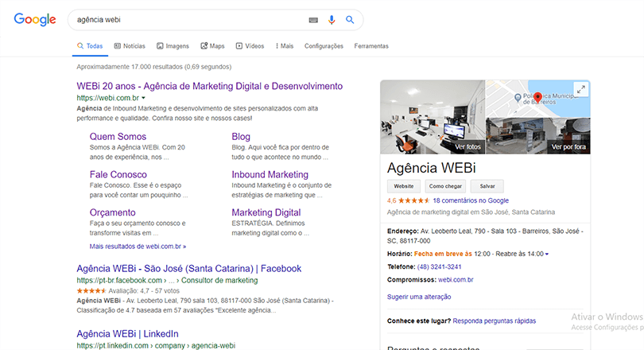Open Ferramentas options
Image resolution: width=644 pixels, height=350 pixels.
coord(371,46)
